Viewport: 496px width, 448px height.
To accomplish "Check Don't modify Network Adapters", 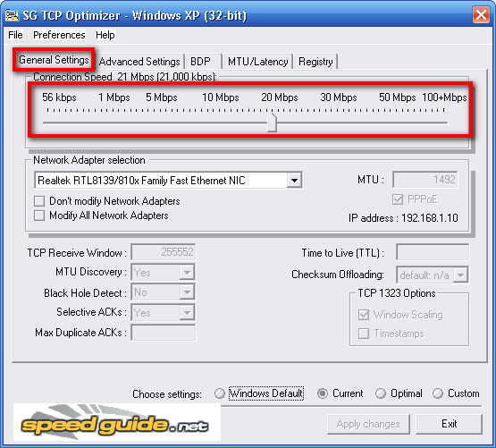I will click(39, 201).
